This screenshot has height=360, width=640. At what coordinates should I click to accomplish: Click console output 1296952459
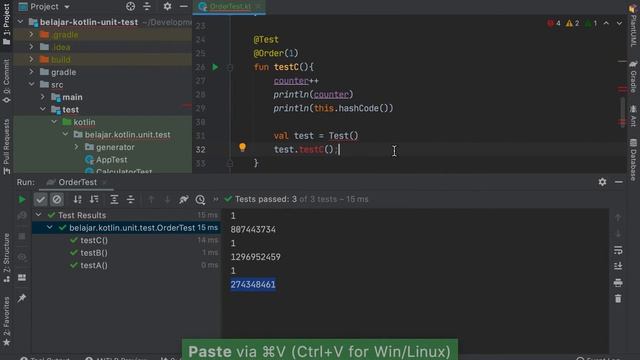tap(256, 257)
